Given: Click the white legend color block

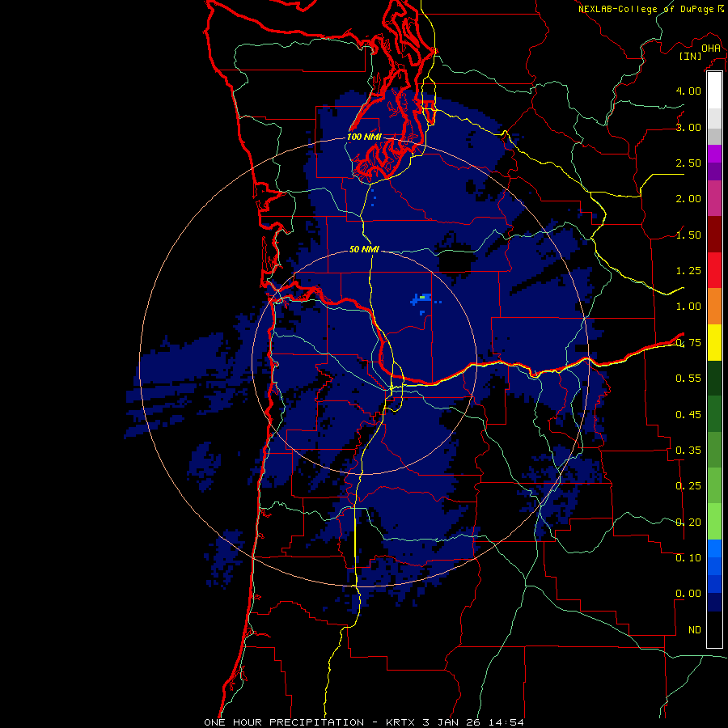Looking at the screenshot, I should pyautogui.click(x=714, y=90).
